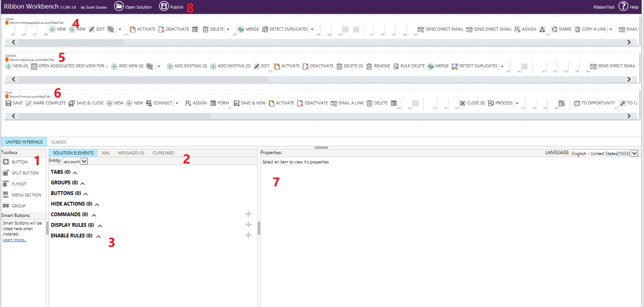The height and width of the screenshot is (307, 644).
Task: Click the Mscrm.SubGrid.account.MainTab label
Action: point(32,60)
